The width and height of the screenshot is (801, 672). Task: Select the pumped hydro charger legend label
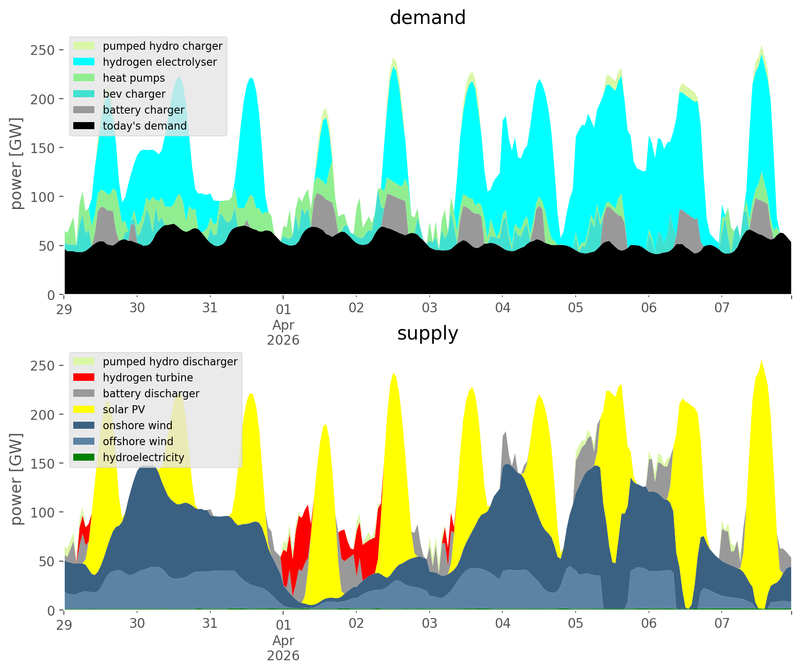pyautogui.click(x=162, y=46)
